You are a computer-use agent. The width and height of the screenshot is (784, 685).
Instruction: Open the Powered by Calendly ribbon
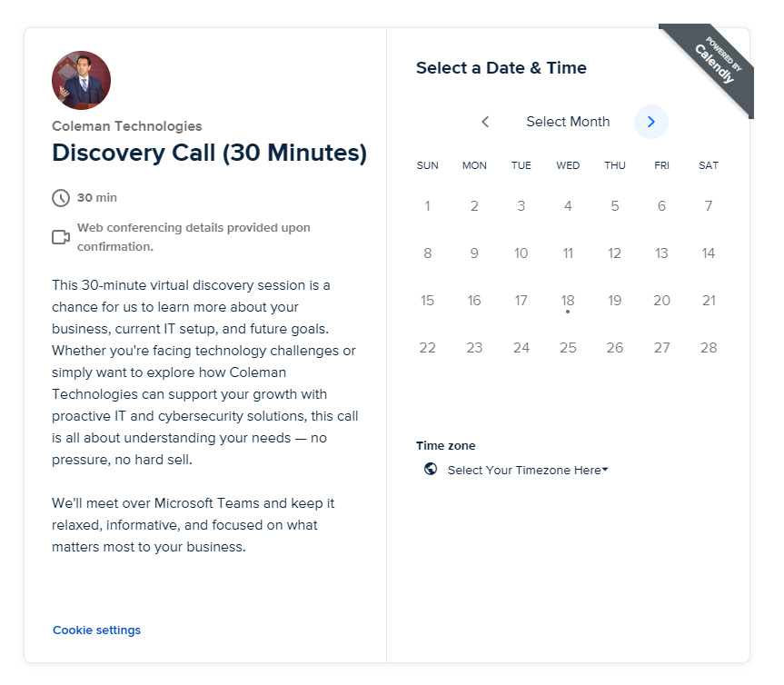(715, 64)
